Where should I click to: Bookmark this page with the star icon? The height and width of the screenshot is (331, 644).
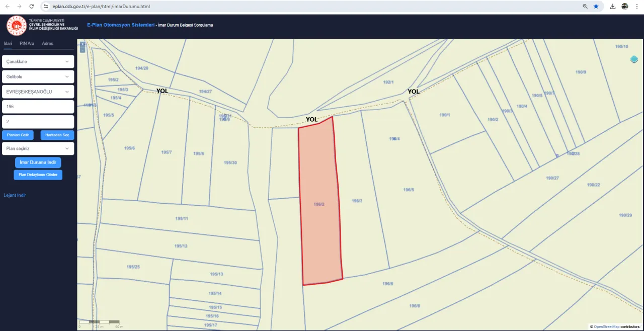point(596,7)
